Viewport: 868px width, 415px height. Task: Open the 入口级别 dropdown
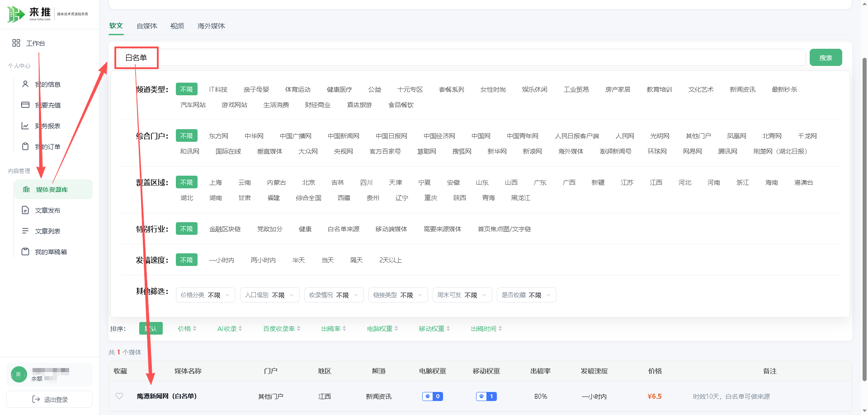270,295
